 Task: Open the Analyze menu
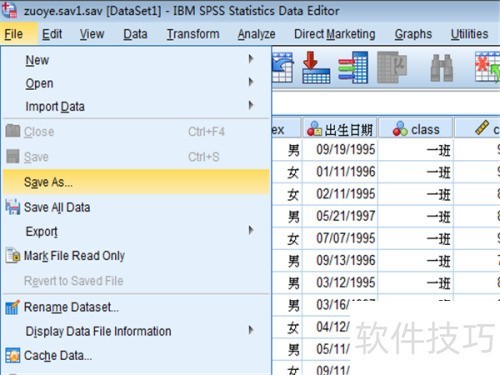tap(256, 34)
